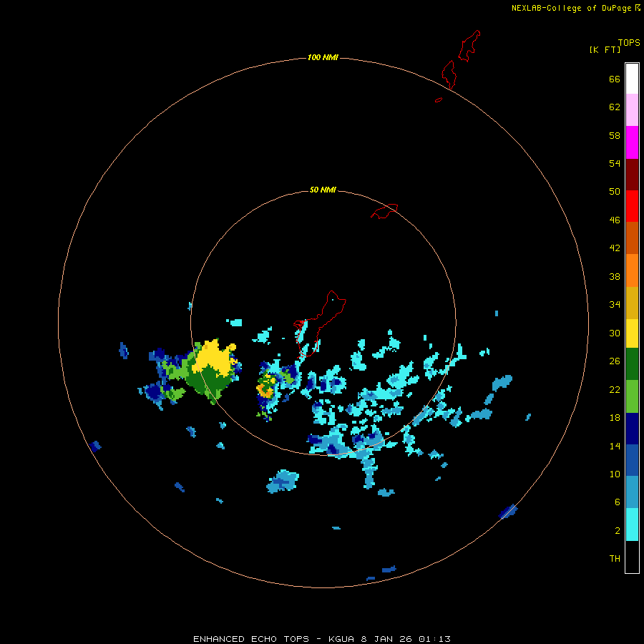The height and width of the screenshot is (644, 644).
Task: Click the [K FT] units label
Action: tap(605, 49)
